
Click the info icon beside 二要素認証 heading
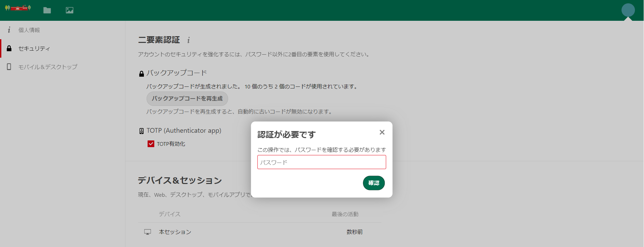click(189, 40)
